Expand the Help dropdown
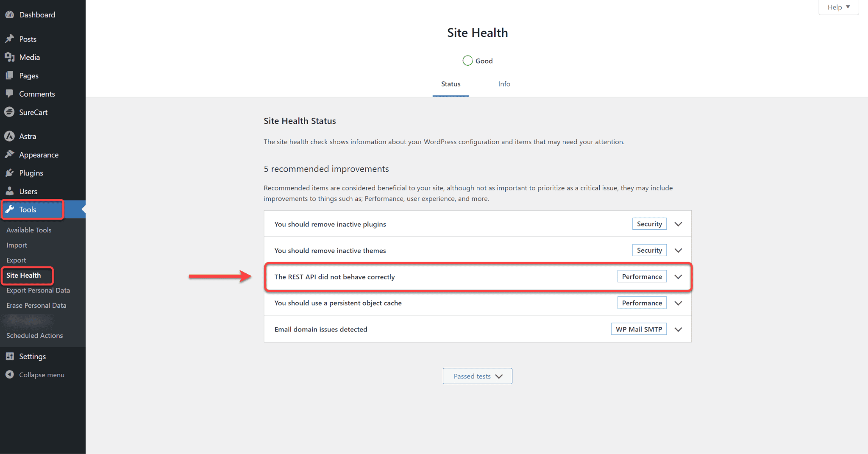Viewport: 868px width, 454px height. click(x=838, y=7)
